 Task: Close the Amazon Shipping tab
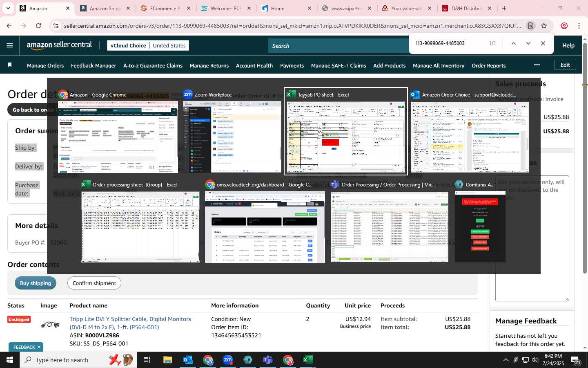(x=128, y=8)
